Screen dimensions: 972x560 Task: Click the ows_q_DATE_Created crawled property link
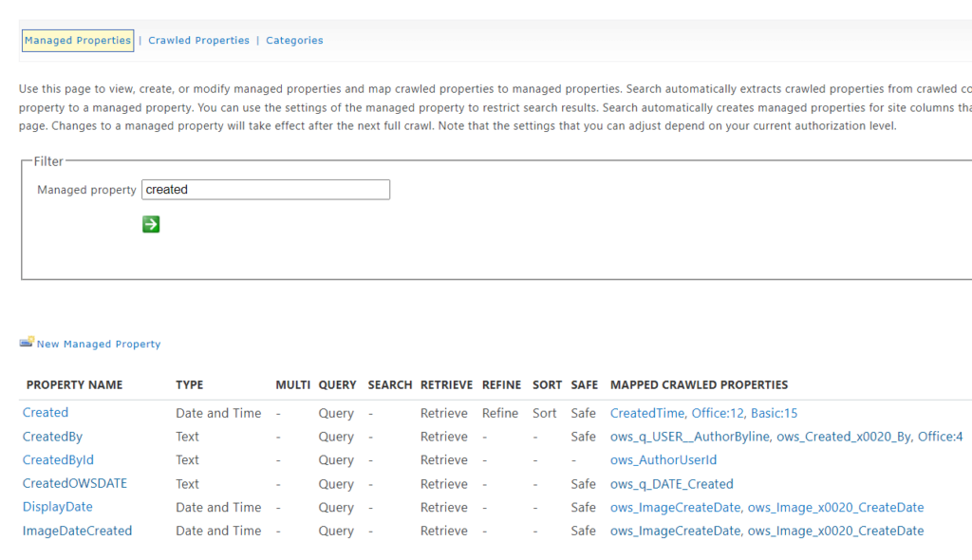pos(671,484)
